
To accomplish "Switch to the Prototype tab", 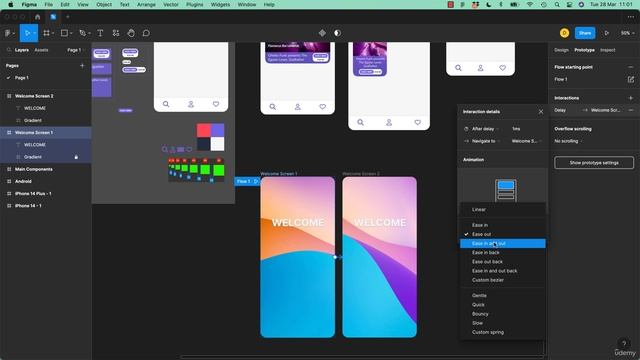I will 584,50.
